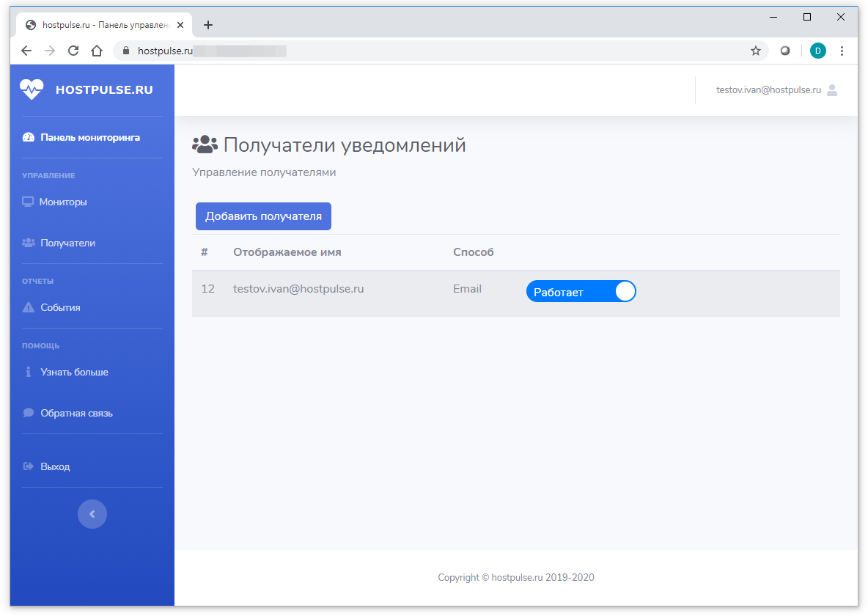Reload the page with the refresh button
This screenshot has width=868, height=616.
73,51
